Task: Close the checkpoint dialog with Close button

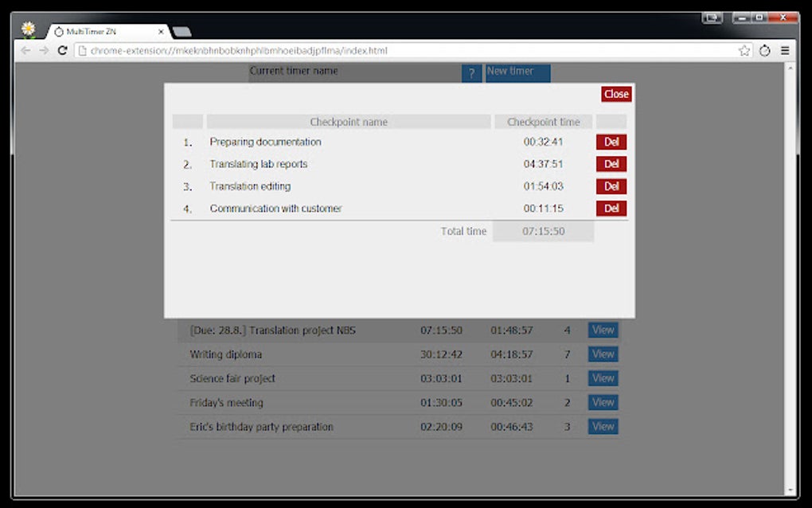Action: (616, 94)
